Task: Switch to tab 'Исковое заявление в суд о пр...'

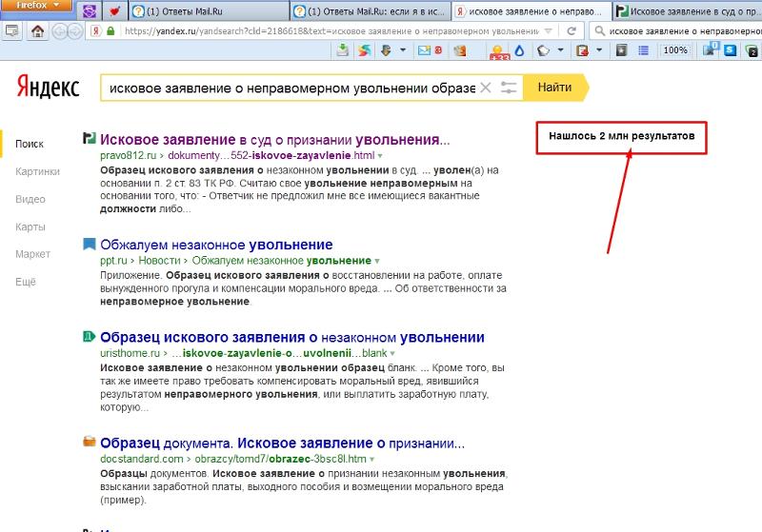Action: point(687,11)
